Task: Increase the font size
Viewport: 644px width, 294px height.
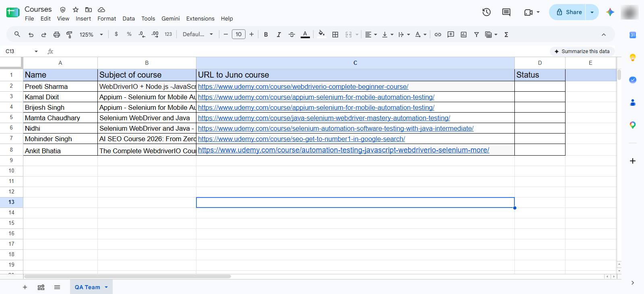Action: 252,35
